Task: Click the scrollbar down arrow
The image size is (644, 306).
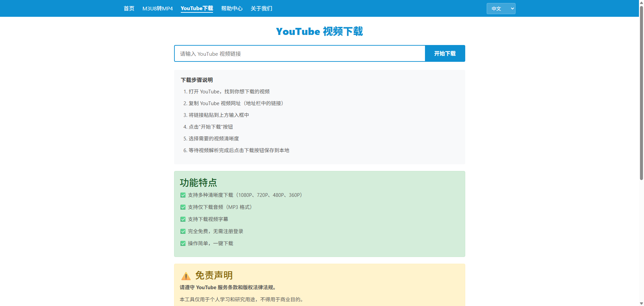Action: click(x=641, y=303)
